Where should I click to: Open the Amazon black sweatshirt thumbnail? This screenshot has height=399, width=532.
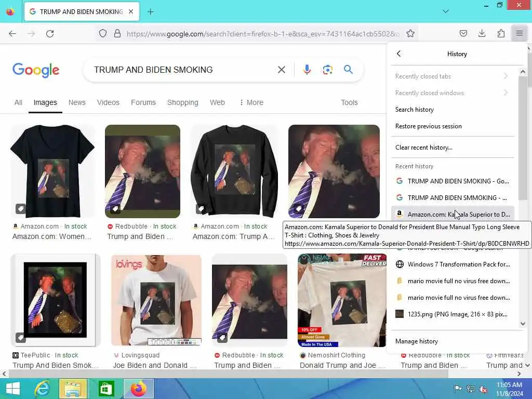click(x=234, y=171)
